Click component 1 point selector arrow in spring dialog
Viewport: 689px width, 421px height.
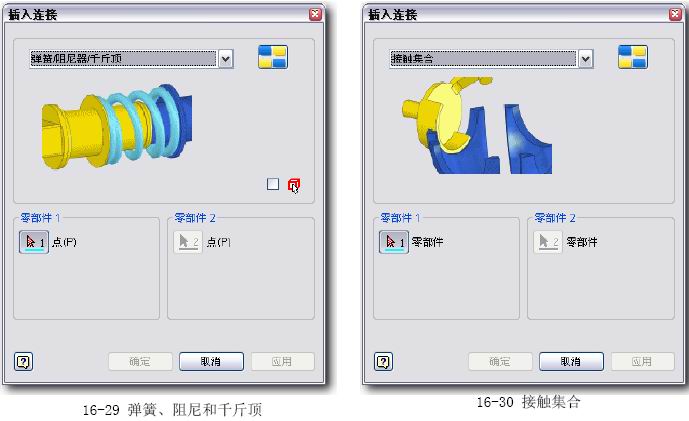click(x=34, y=242)
